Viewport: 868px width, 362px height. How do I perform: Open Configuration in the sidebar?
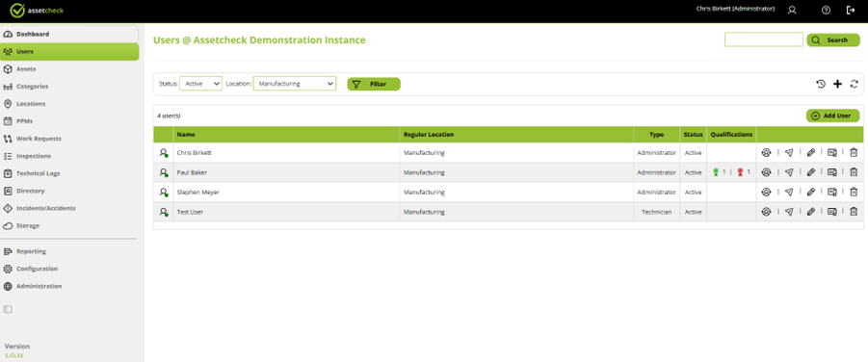[69, 269]
